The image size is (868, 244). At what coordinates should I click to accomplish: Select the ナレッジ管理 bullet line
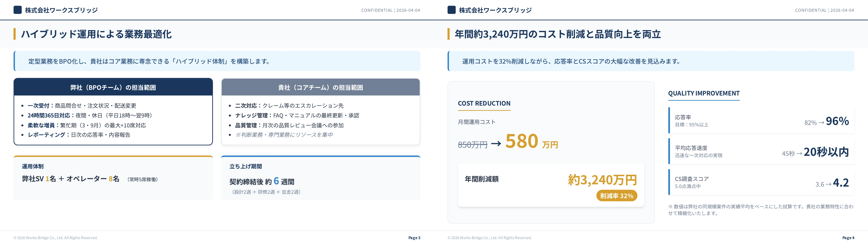coord(297,116)
